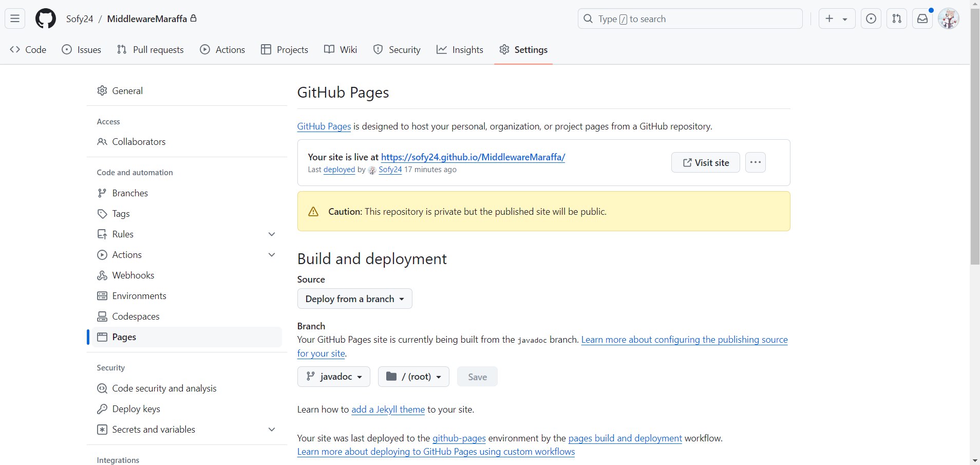Open the create new plus dropdown
This screenshot has height=465, width=980.
pyautogui.click(x=836, y=19)
